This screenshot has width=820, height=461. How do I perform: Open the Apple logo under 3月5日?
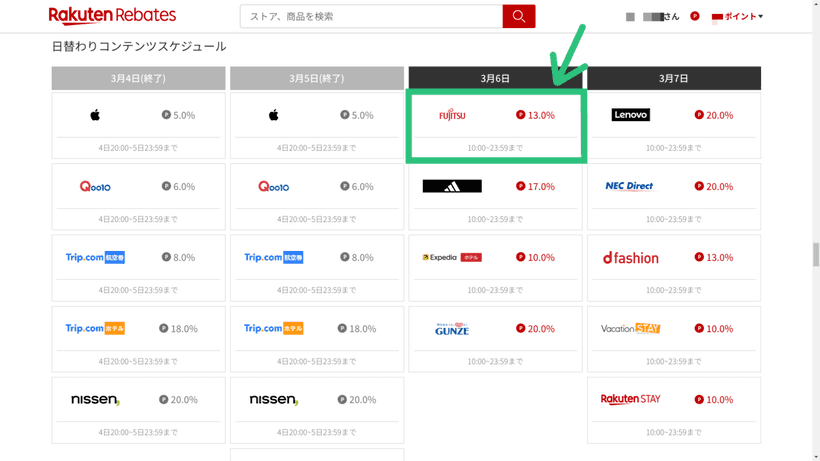274,115
